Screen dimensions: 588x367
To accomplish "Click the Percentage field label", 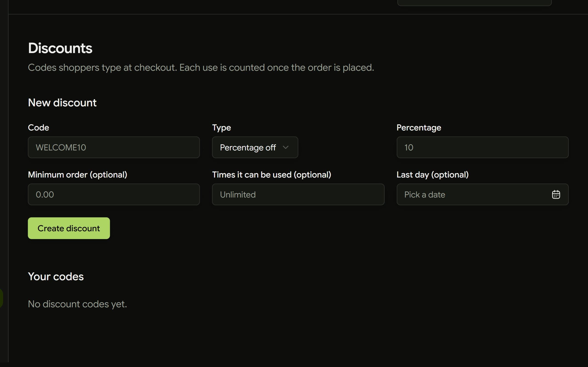I will [419, 128].
